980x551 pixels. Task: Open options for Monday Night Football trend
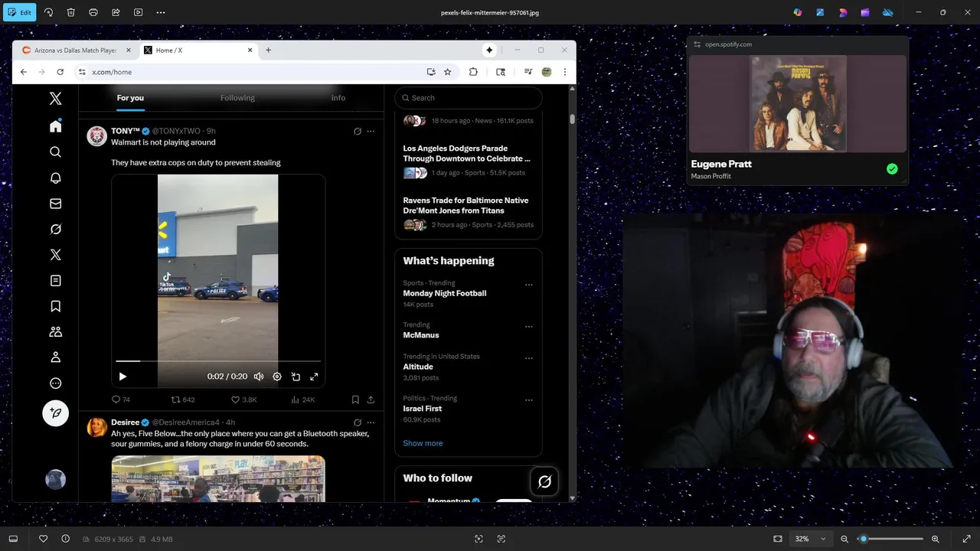click(x=528, y=285)
